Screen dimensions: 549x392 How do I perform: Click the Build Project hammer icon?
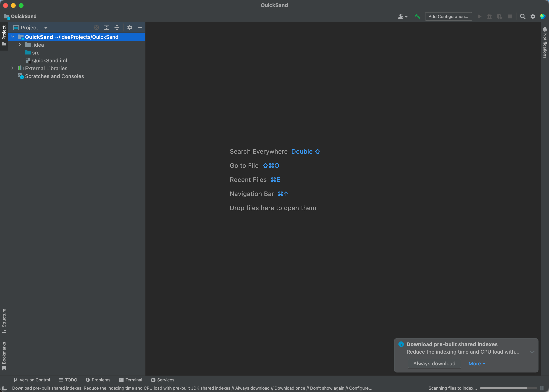417,16
